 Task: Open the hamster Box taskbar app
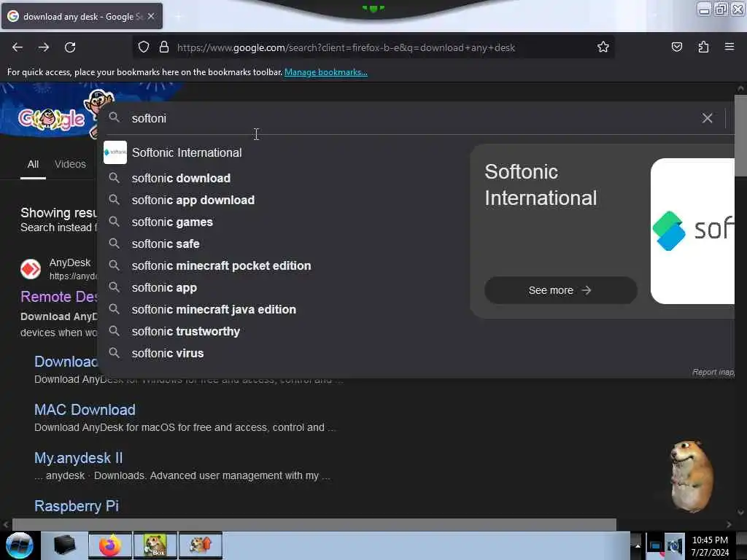[x=155, y=545]
